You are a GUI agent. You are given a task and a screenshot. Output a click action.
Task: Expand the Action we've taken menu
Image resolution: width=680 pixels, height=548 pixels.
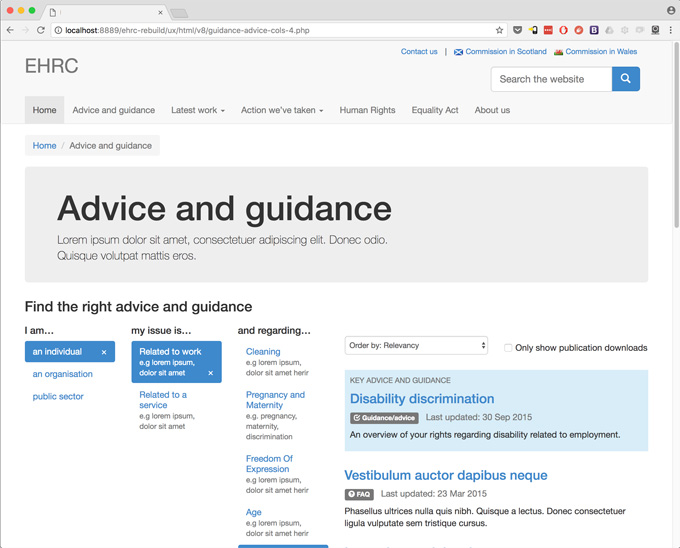point(282,110)
